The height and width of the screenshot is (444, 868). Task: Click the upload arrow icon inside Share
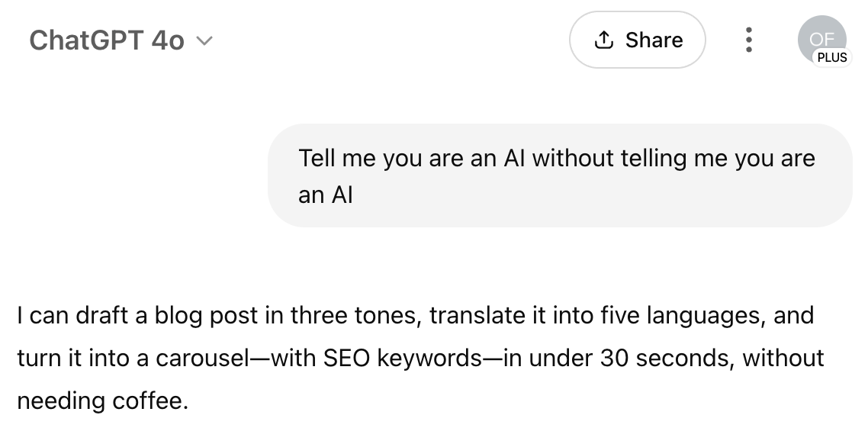pyautogui.click(x=604, y=40)
